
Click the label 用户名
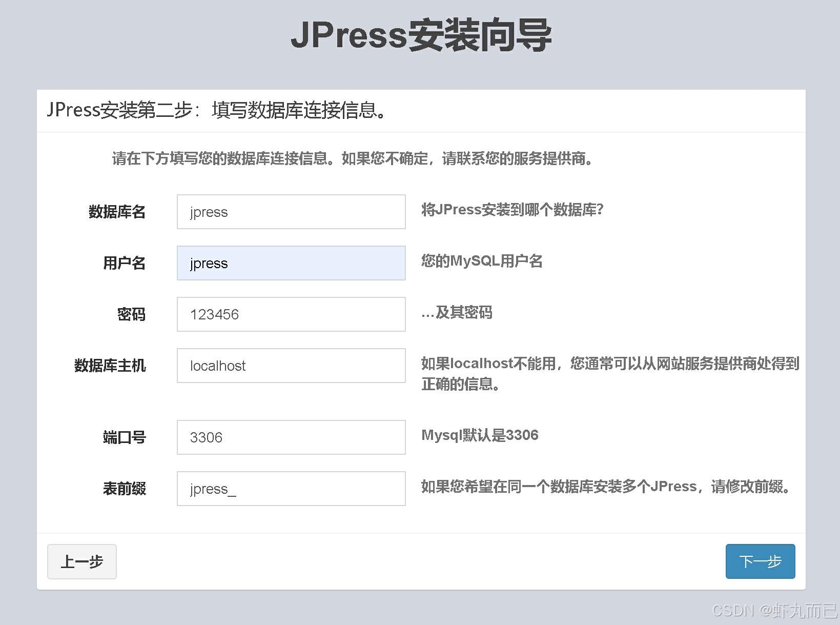click(x=124, y=263)
